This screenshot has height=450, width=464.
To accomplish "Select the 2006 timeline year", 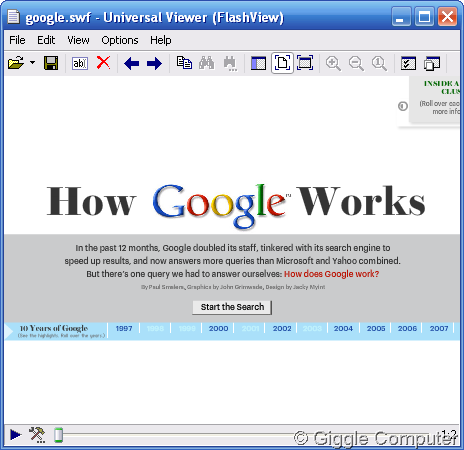I will click(x=407, y=328).
